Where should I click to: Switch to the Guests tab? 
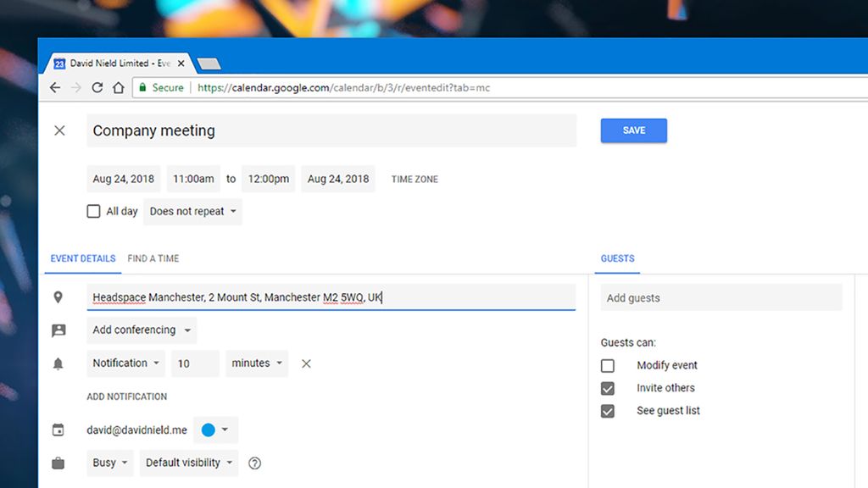[x=616, y=258]
